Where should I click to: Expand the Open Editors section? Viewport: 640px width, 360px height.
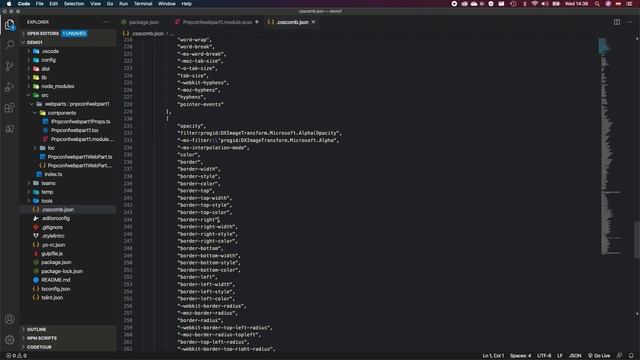tap(42, 33)
